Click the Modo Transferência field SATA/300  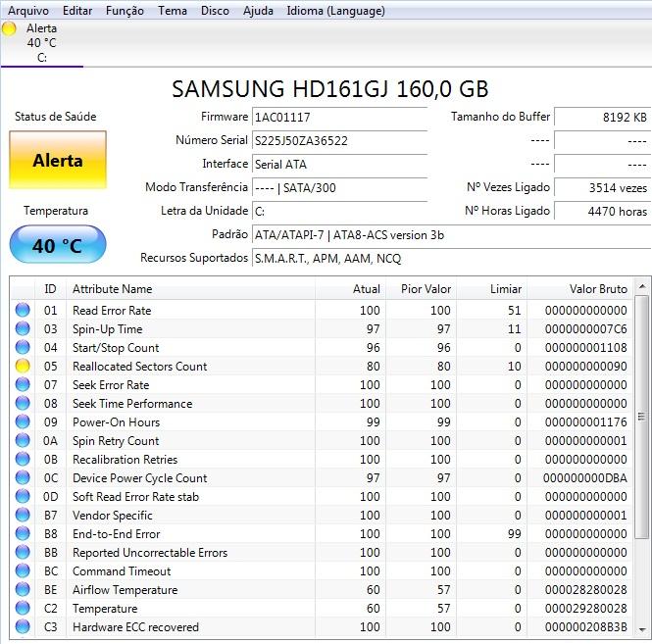pyautogui.click(x=339, y=188)
